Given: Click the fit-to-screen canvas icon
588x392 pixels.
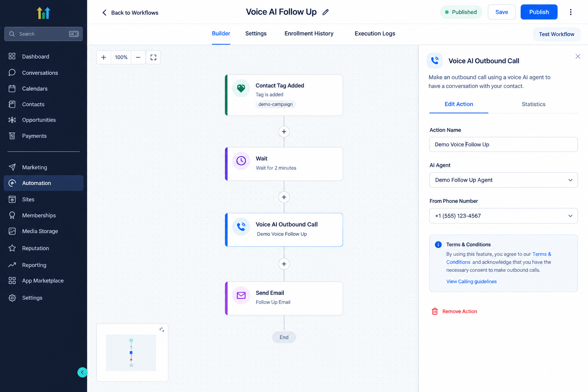Looking at the screenshot, I should pos(154,57).
